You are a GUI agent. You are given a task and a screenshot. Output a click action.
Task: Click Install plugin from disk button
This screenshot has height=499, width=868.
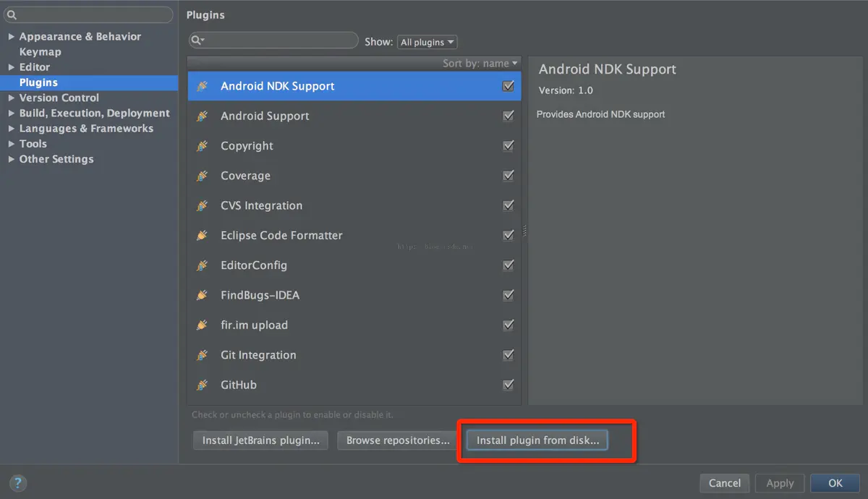tap(537, 440)
